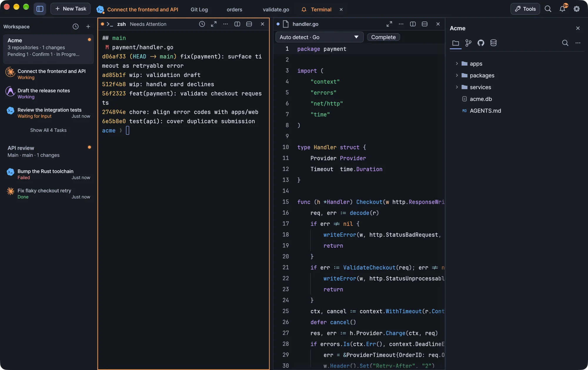
Task: Open the Draft the release notes task
Action: tap(48, 93)
